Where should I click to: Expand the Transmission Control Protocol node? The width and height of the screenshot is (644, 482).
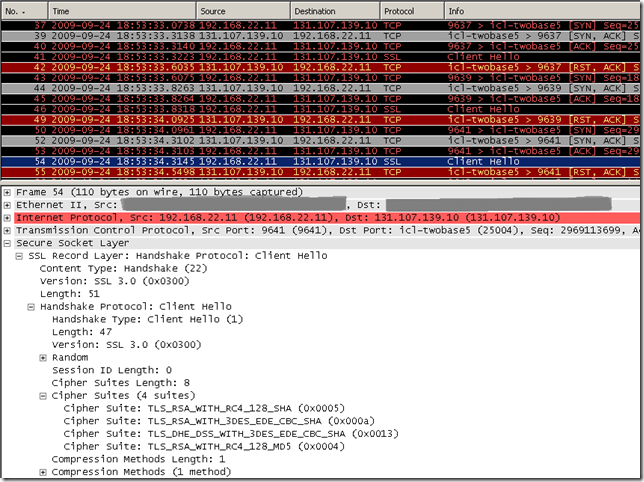tap(7, 230)
